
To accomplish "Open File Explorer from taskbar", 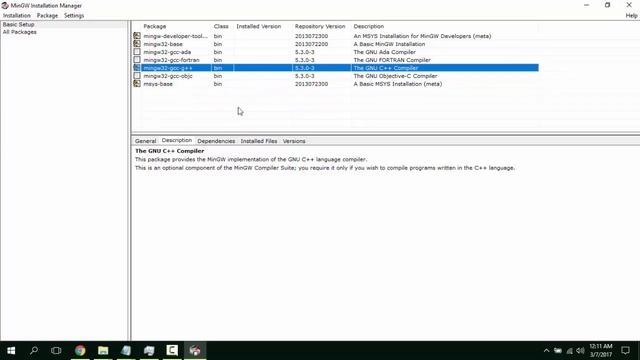I will tap(103, 350).
